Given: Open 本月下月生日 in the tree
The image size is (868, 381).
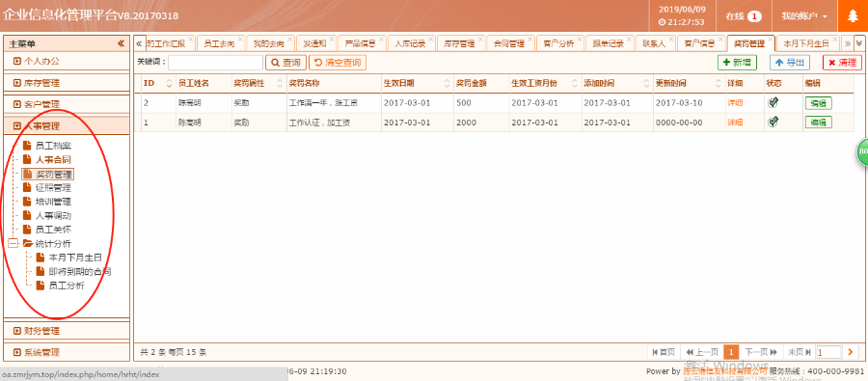Looking at the screenshot, I should (74, 258).
